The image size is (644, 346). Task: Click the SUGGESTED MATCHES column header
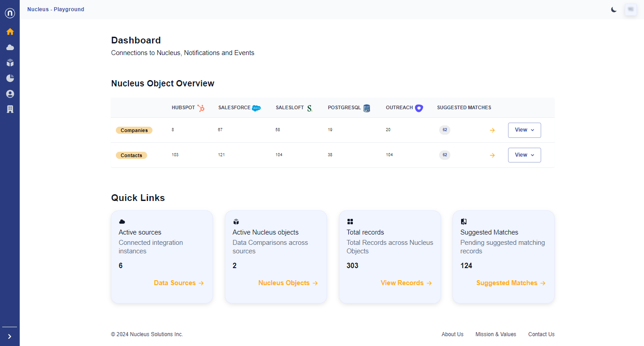click(x=464, y=108)
